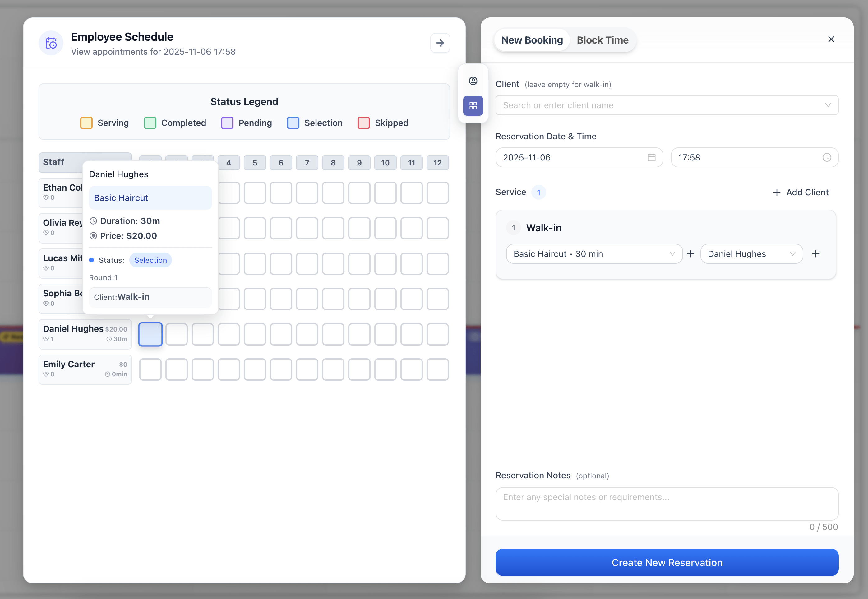Click the clock icon in the time field
This screenshot has height=599, width=868.
[827, 157]
